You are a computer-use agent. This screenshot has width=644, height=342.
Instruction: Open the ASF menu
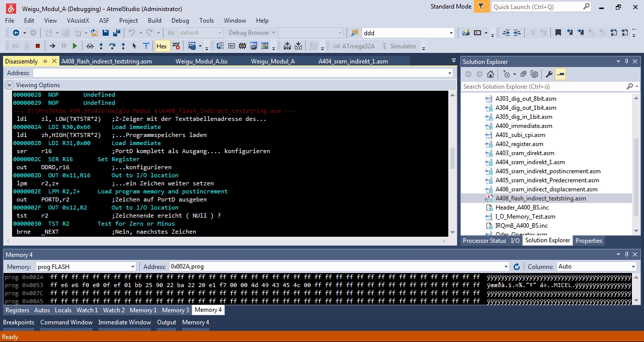click(104, 21)
